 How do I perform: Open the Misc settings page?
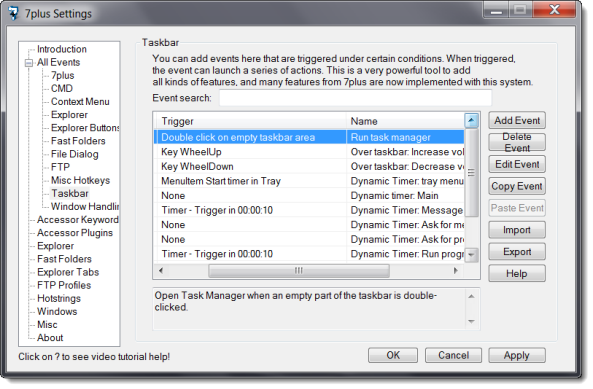(x=47, y=325)
